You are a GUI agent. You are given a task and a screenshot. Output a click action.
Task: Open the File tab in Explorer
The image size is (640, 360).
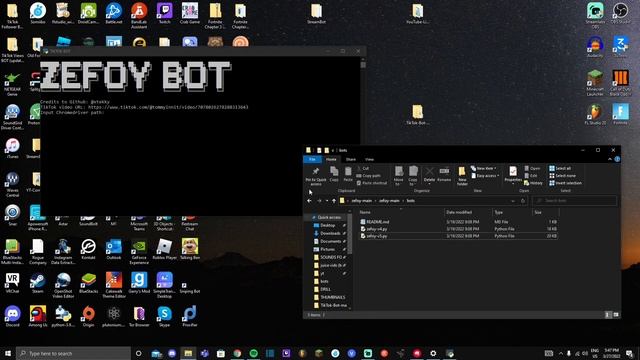[312, 159]
